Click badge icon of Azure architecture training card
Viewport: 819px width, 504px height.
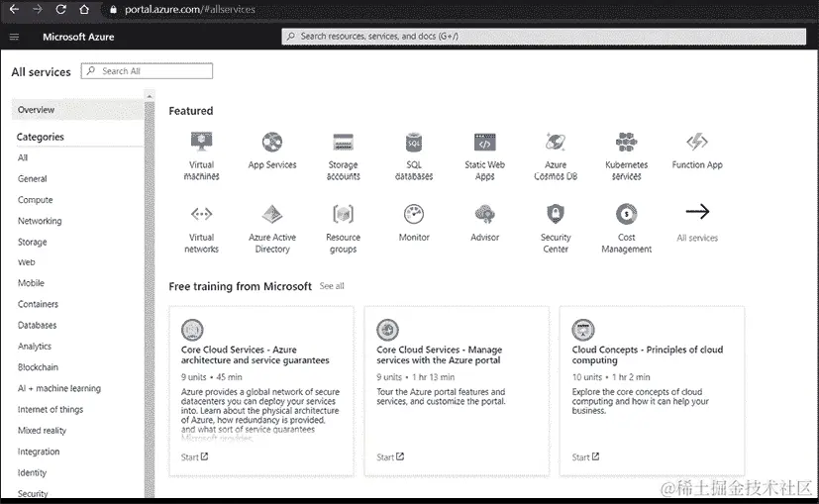click(192, 330)
